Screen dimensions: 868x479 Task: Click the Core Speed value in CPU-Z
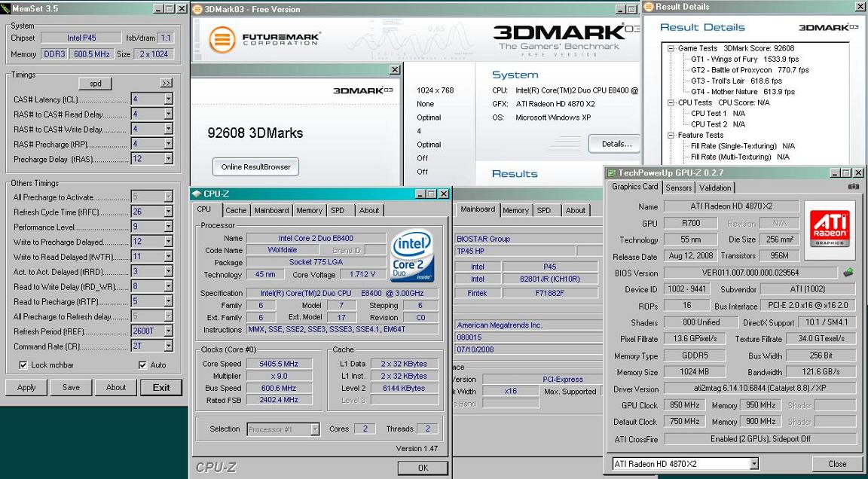coord(279,364)
